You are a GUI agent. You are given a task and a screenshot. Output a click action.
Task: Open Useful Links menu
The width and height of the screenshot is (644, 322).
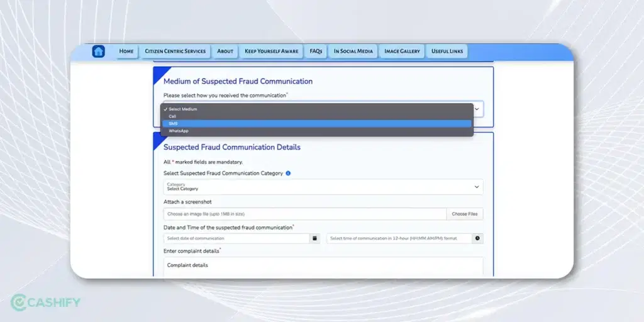(447, 52)
